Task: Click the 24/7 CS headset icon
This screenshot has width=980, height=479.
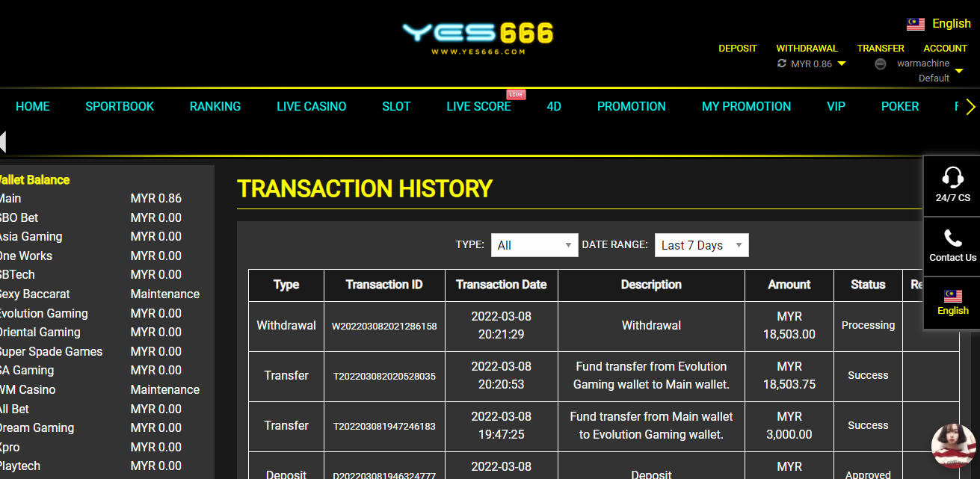Action: tap(952, 178)
